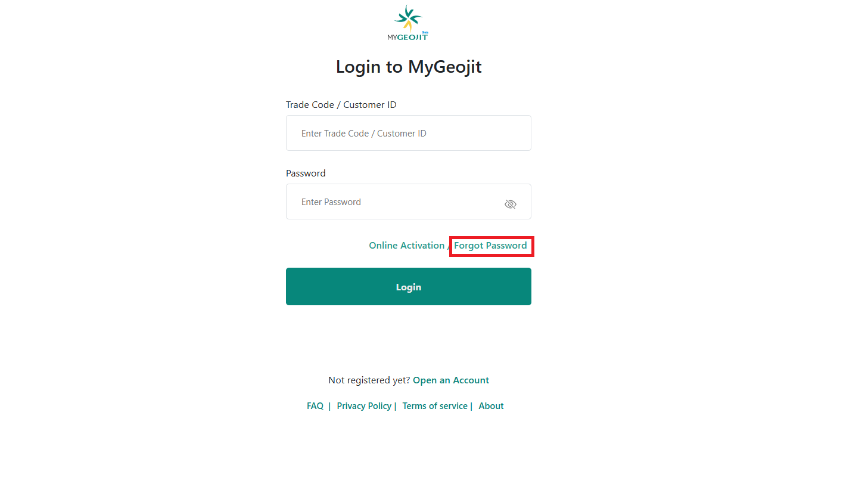This screenshot has width=868, height=502.
Task: Open the FAQ footer link
Action: (315, 406)
